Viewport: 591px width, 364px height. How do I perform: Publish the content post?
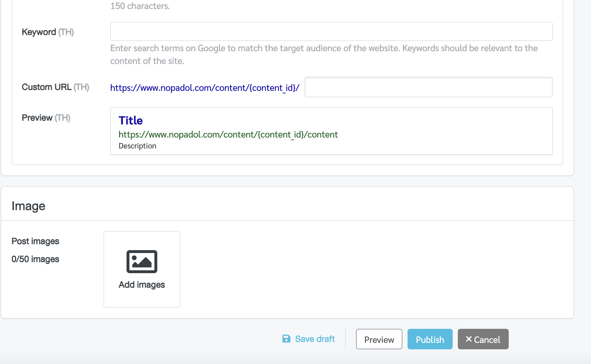click(430, 339)
